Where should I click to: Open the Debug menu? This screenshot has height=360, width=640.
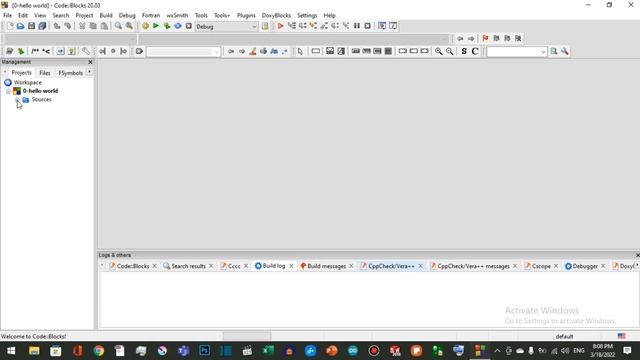[x=127, y=15]
